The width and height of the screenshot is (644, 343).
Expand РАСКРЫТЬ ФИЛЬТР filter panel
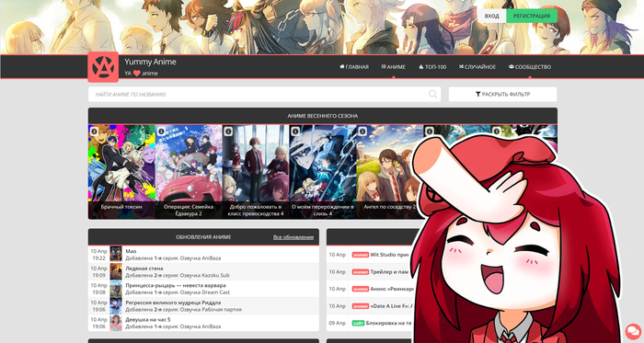[x=502, y=95]
